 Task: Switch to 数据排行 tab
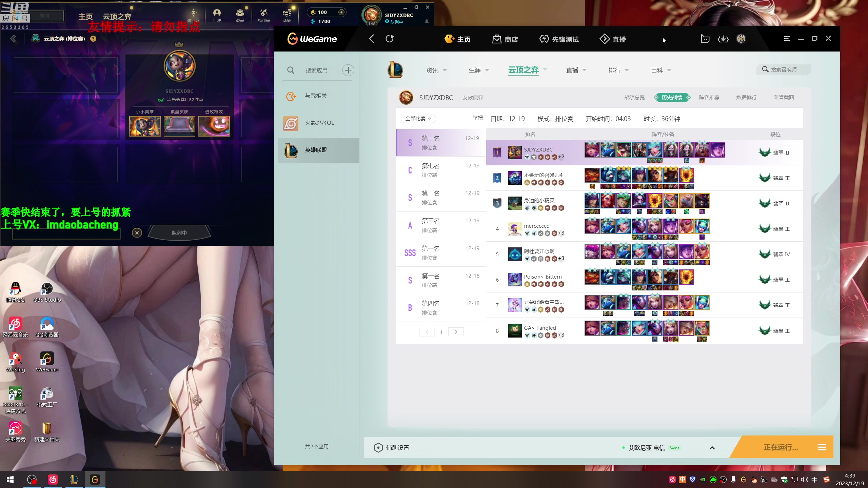point(746,98)
